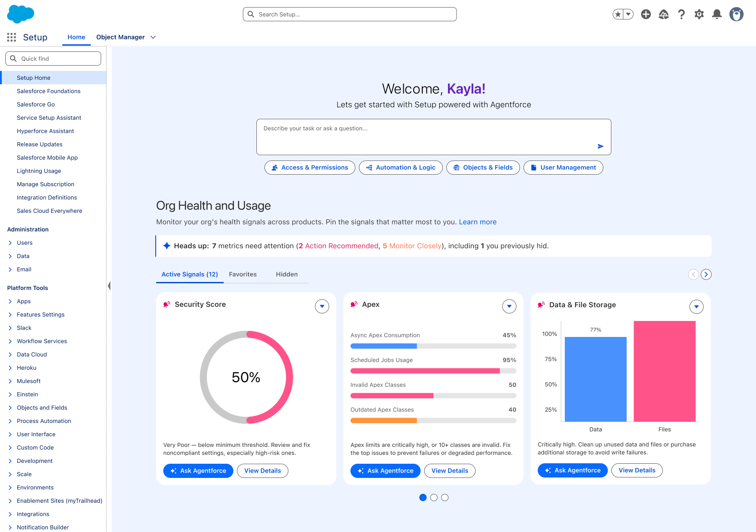Open the favorites list dropdown arrow

[x=628, y=14]
